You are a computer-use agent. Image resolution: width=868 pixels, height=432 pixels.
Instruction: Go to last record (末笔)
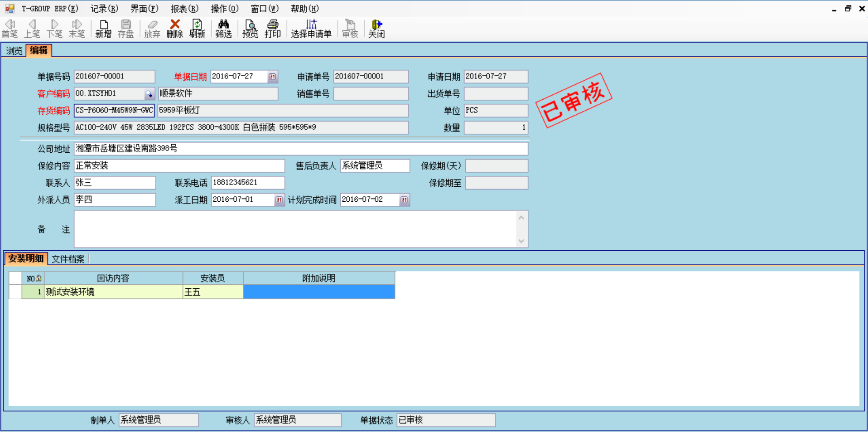pyautogui.click(x=77, y=29)
